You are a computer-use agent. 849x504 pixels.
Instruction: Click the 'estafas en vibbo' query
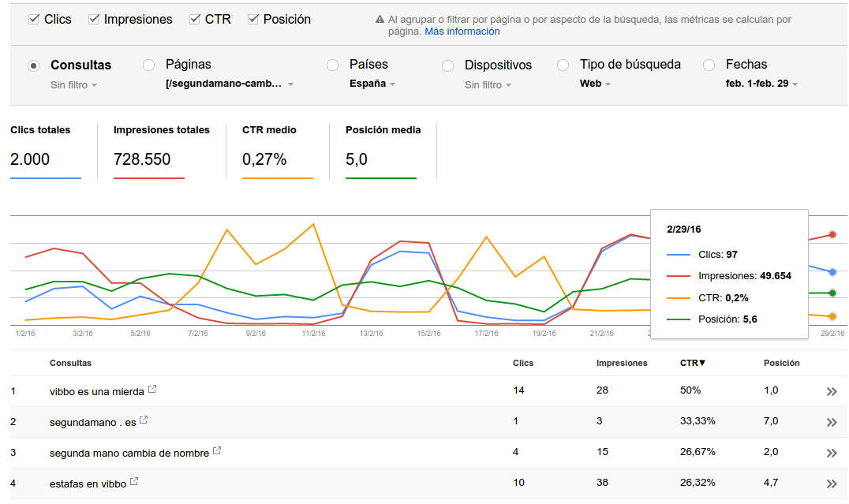[88, 484]
